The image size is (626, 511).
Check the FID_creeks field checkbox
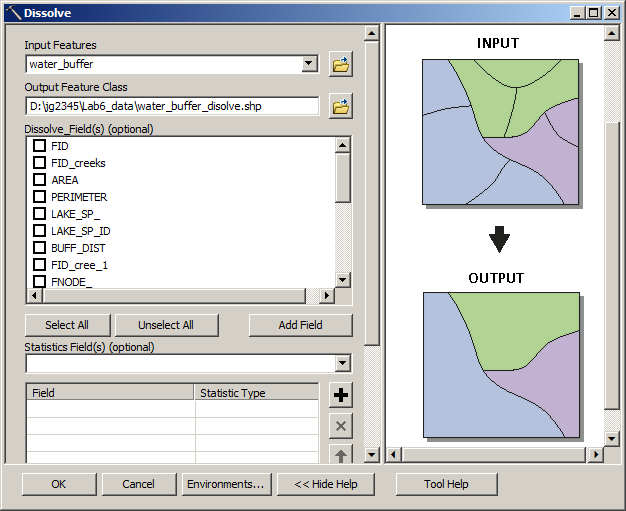[x=40, y=163]
